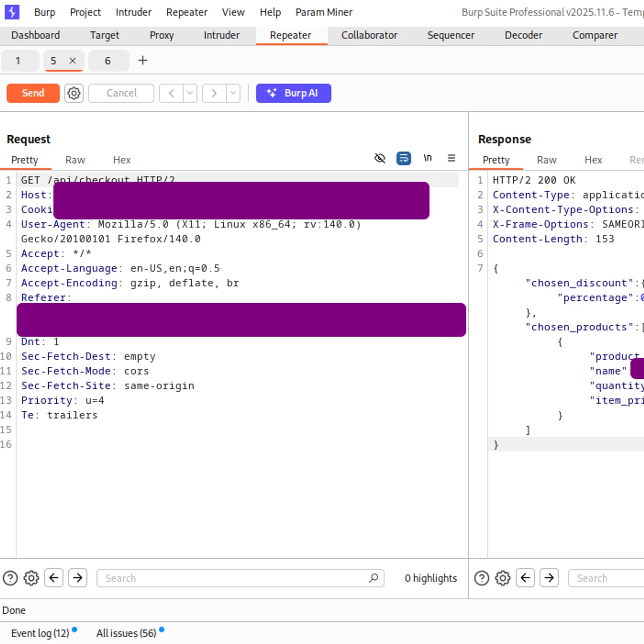
Task: Toggle hide non-printable characters eye icon
Action: pos(380,158)
